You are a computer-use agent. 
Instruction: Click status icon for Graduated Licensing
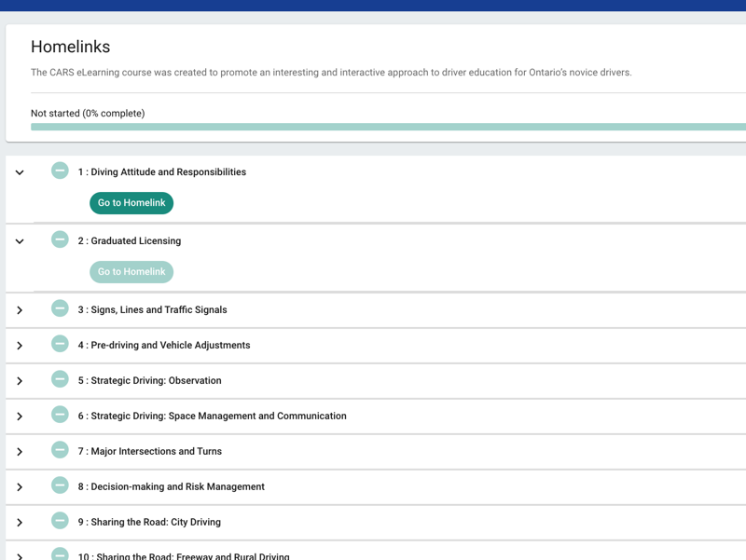60,239
